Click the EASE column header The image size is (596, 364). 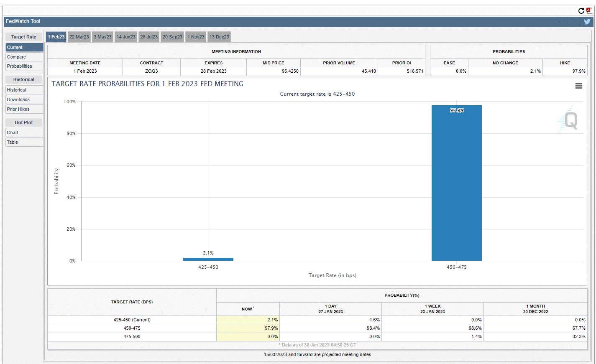[x=449, y=63]
